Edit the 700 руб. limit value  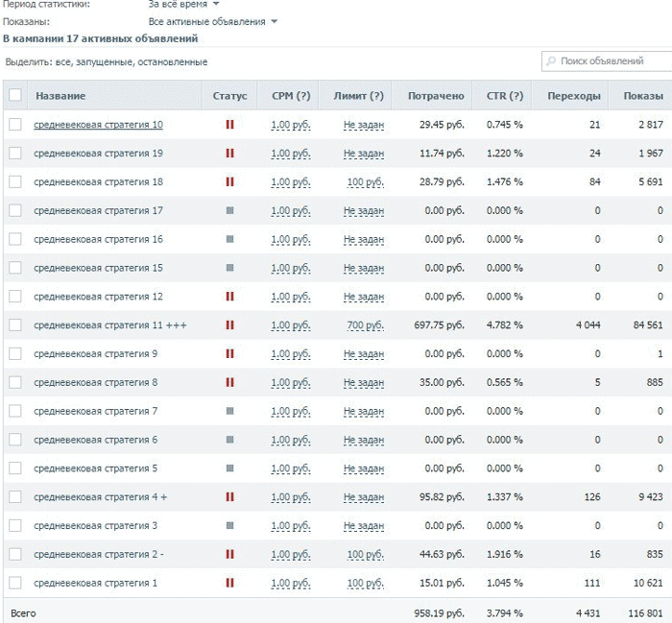pos(365,325)
